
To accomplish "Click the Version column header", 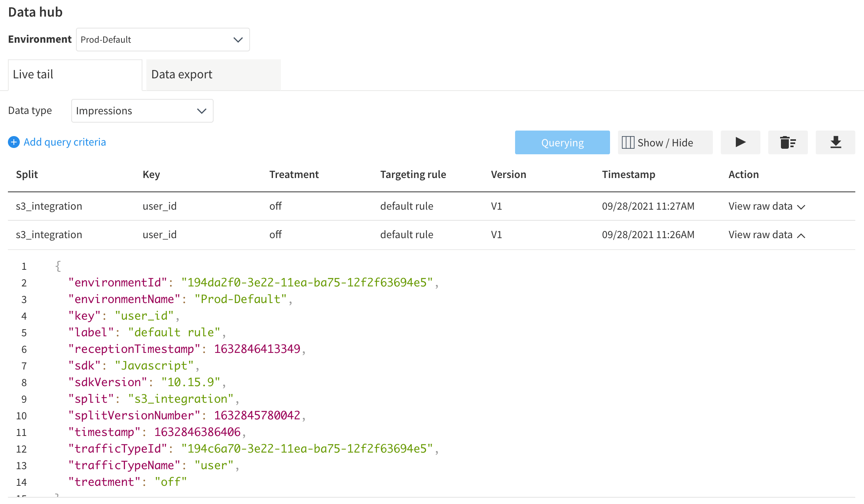I will pyautogui.click(x=508, y=174).
